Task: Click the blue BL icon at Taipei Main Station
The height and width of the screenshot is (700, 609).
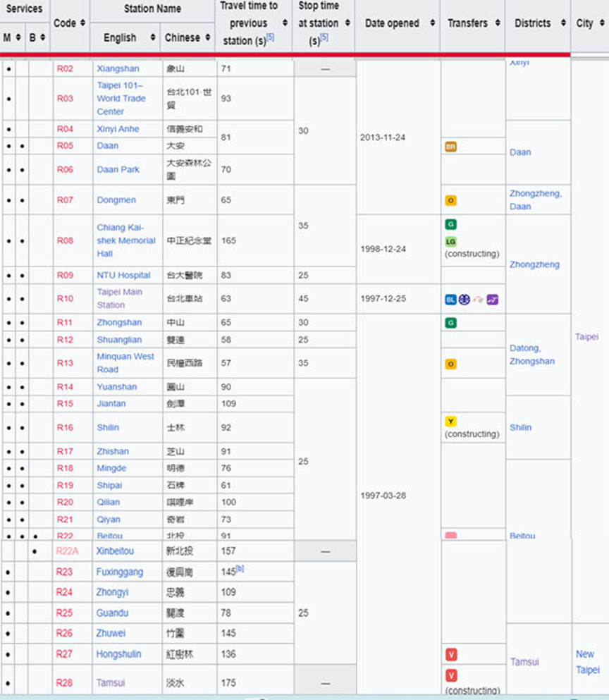Action: pos(450,300)
